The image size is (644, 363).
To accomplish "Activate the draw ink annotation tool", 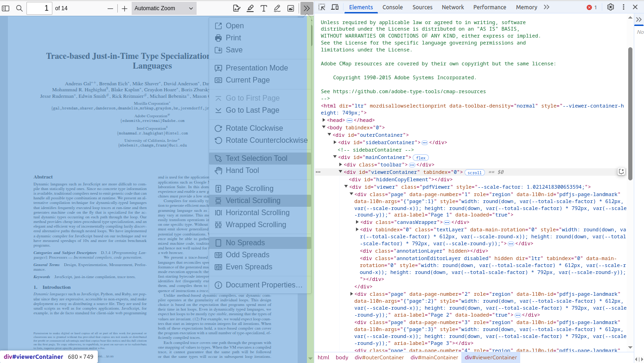I will 277,8.
